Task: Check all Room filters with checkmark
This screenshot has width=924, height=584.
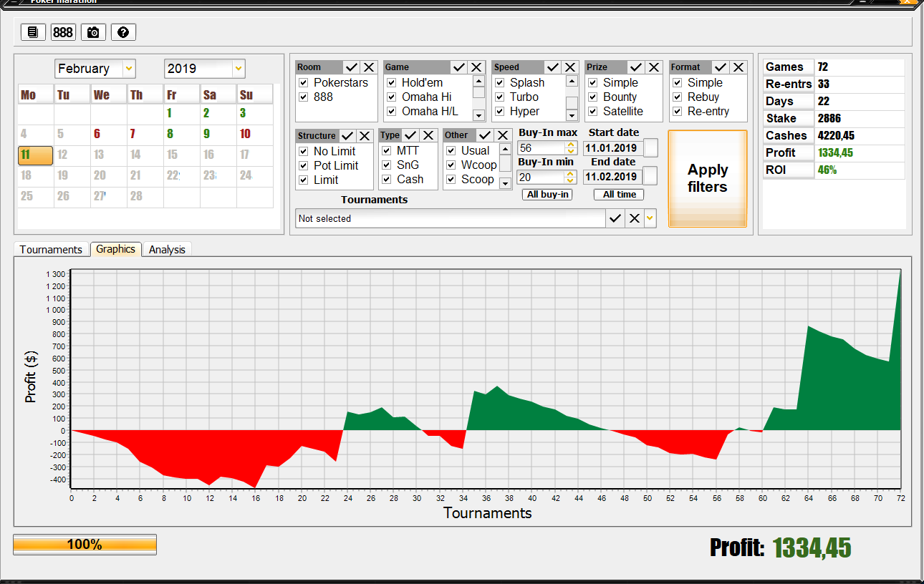Action: (351, 67)
